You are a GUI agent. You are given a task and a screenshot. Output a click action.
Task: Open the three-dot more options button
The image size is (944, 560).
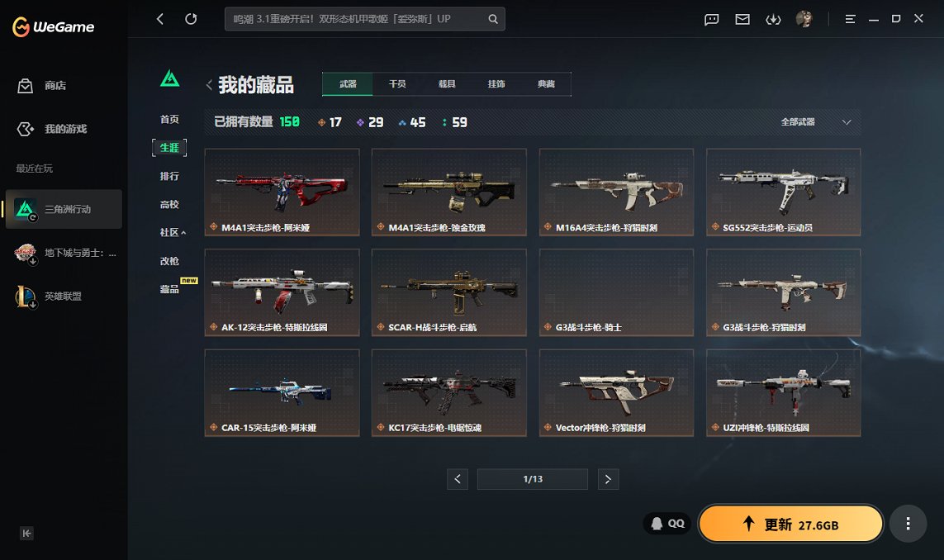908,524
